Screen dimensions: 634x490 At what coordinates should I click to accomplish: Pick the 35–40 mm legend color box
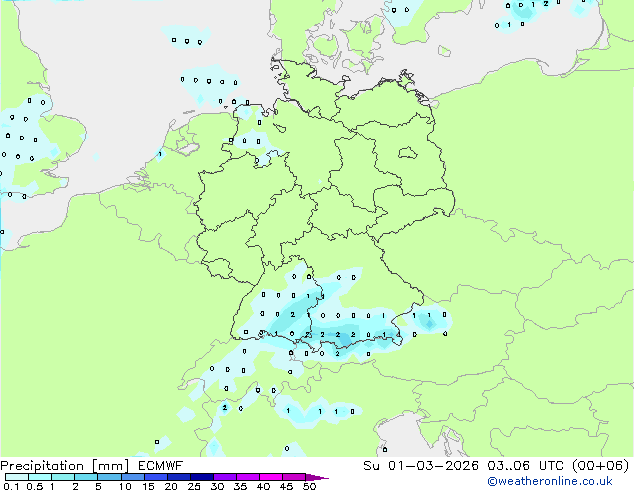(248, 477)
